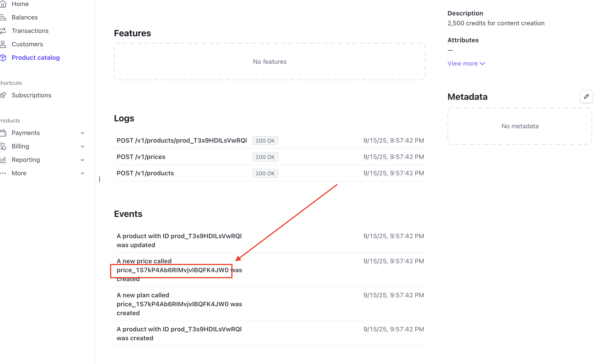Open Reporting section label
603x364 pixels.
tap(26, 160)
